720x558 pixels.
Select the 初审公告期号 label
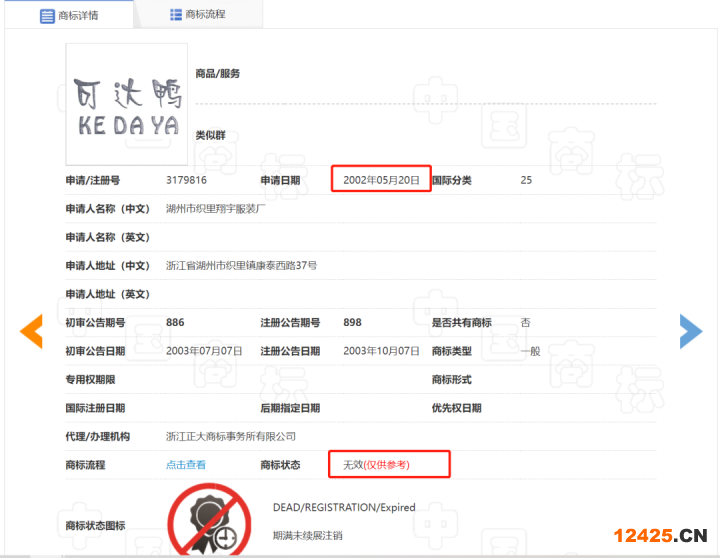(x=96, y=322)
